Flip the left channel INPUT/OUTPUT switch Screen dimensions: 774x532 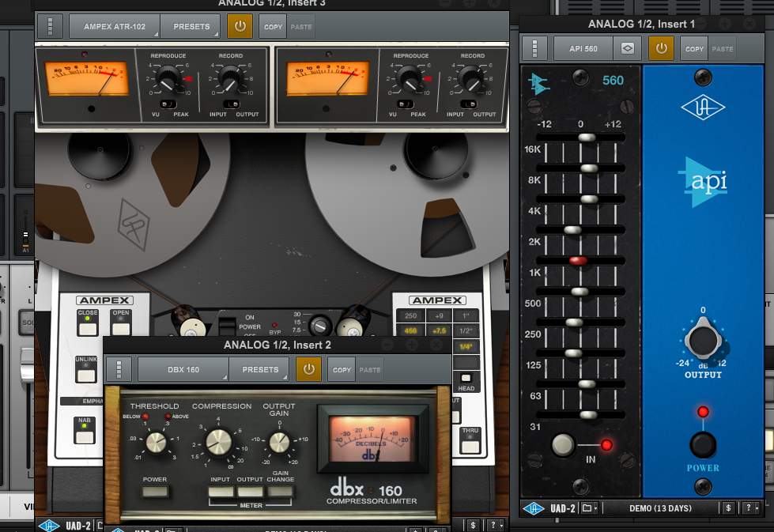pos(231,104)
